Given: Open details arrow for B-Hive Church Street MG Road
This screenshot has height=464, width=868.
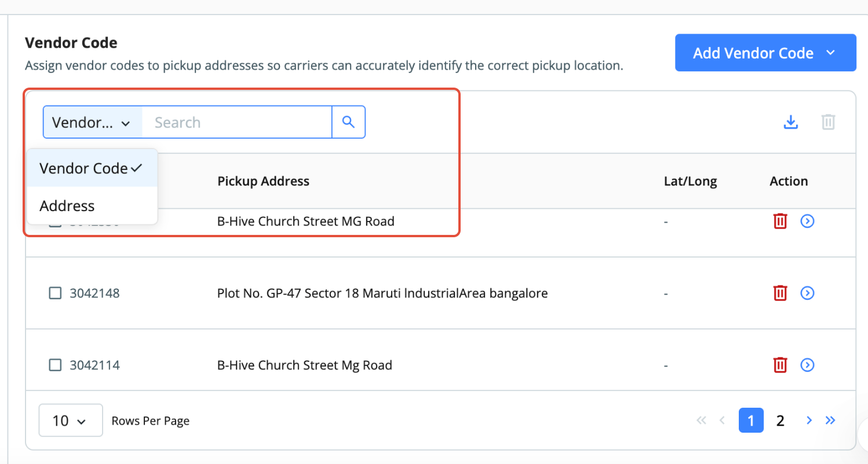Looking at the screenshot, I should [x=807, y=221].
